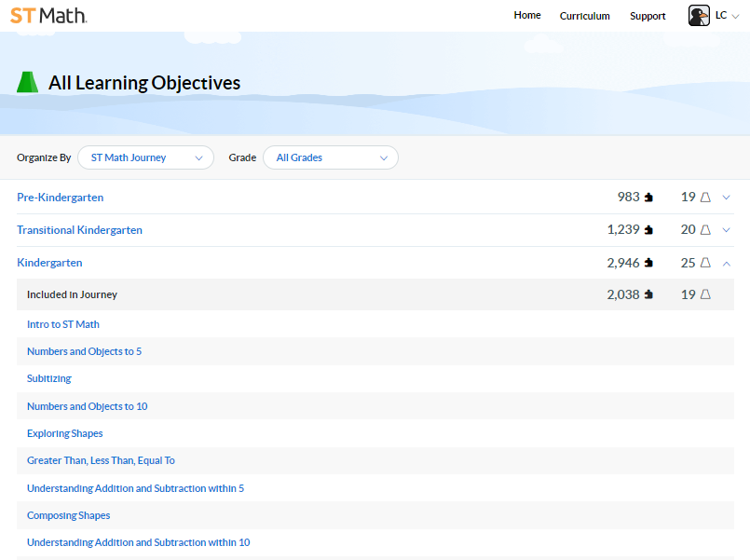The width and height of the screenshot is (750, 560).
Task: Click the green All Learning Objectives icon
Action: (27, 82)
